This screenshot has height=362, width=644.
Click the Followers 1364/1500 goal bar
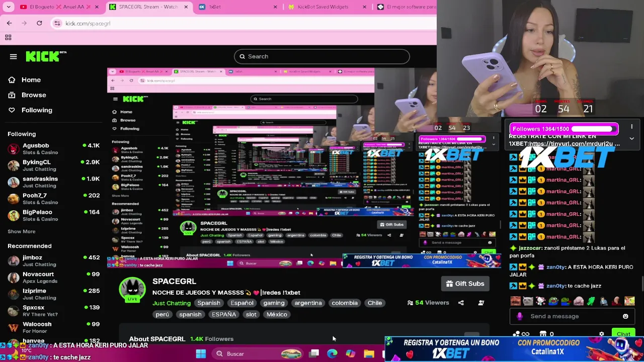(x=564, y=129)
